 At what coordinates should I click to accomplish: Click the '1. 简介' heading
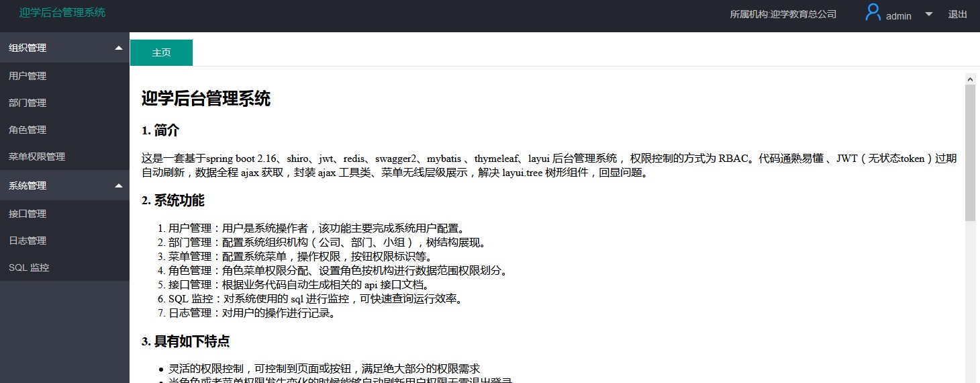pos(160,130)
